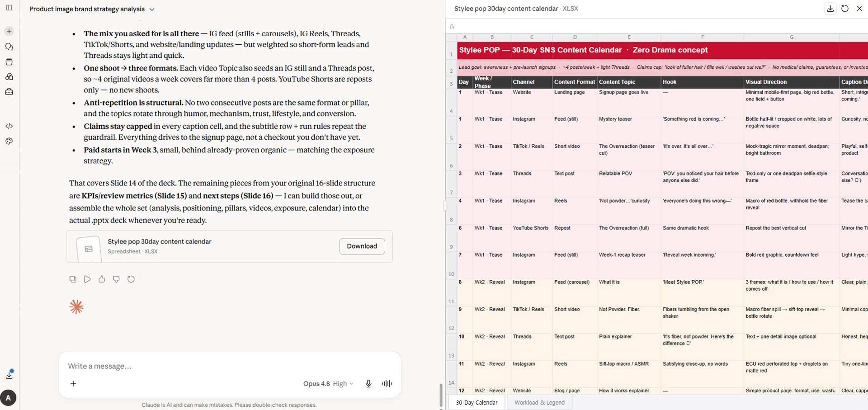Viewport: 868px width, 410px height.
Task: Refresh the spreadsheet preview icon
Action: [x=845, y=9]
